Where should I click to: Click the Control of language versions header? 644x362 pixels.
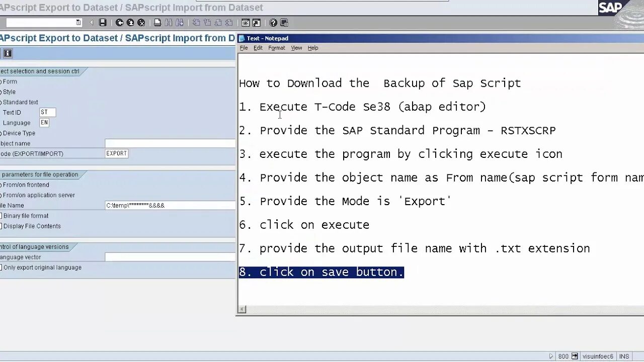pyautogui.click(x=35, y=247)
